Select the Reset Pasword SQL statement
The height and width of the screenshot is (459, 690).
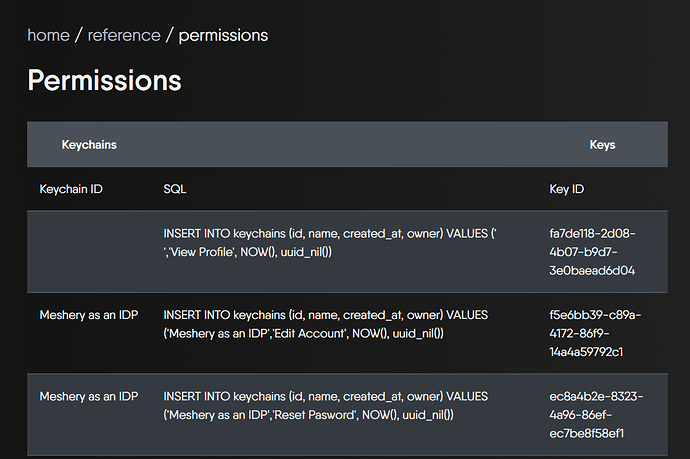point(326,405)
